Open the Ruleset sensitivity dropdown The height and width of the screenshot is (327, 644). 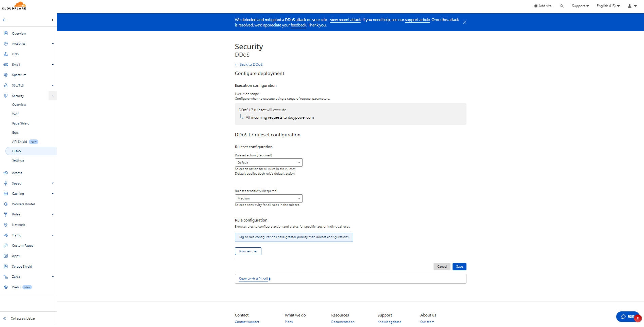(269, 198)
